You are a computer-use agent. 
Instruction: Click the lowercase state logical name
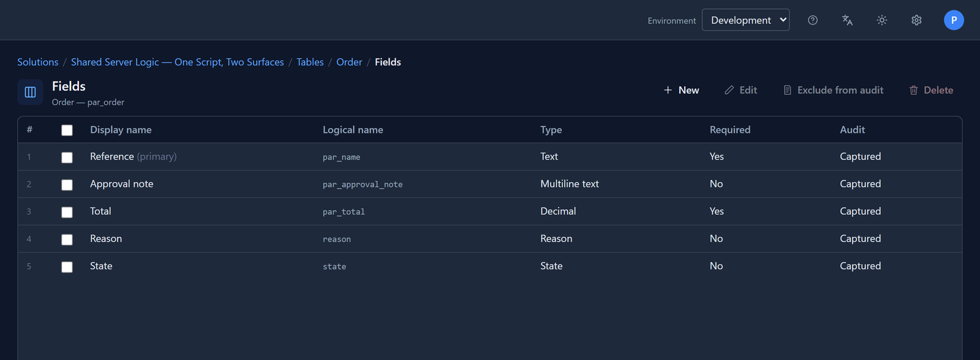coord(334,267)
